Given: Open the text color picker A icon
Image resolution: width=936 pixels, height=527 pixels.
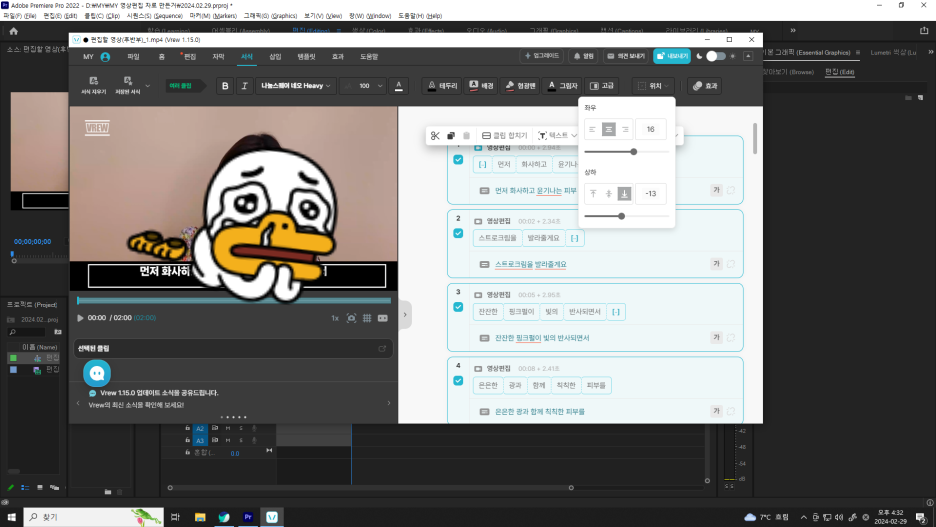Looking at the screenshot, I should 399,86.
